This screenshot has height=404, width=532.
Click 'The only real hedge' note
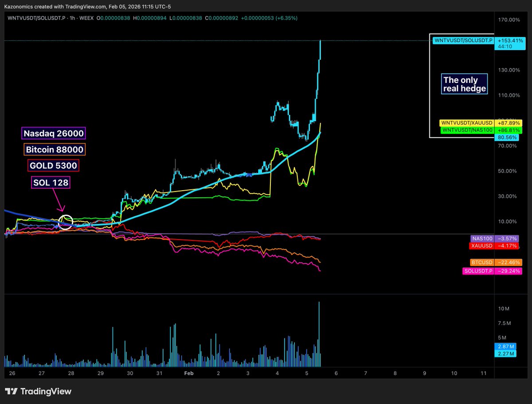pos(465,84)
